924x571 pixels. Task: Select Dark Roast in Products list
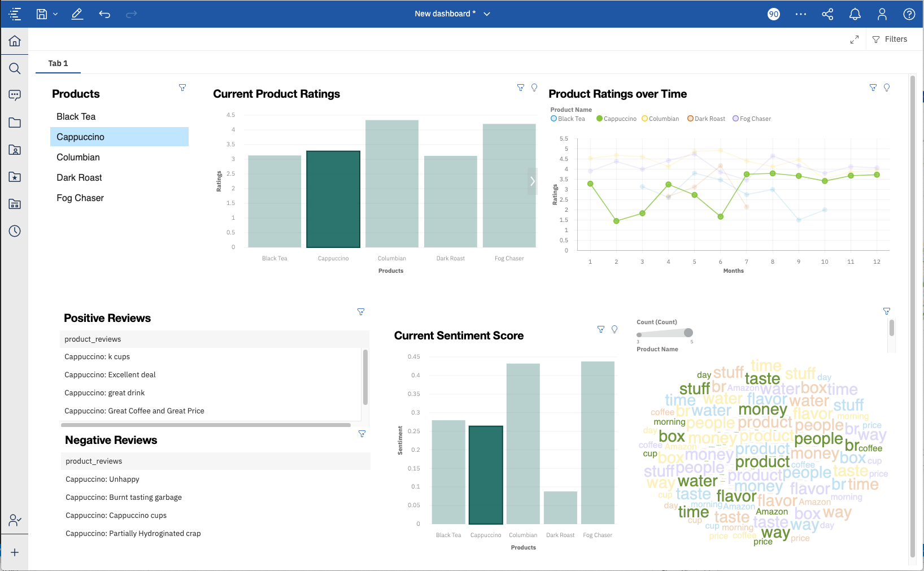119,177
